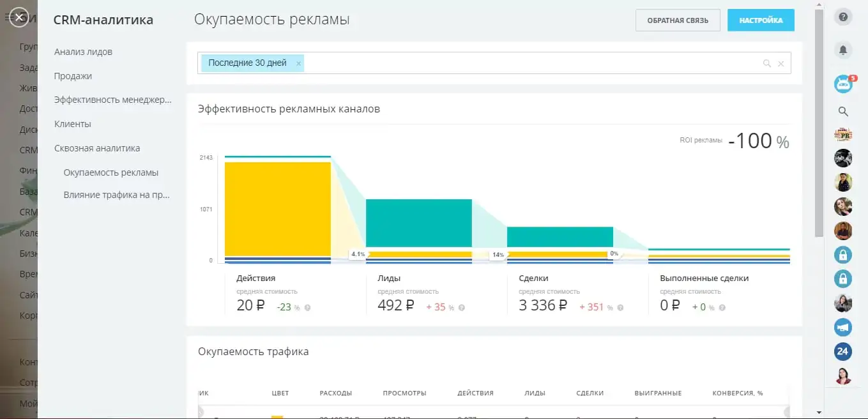Image resolution: width=868 pixels, height=419 pixels.
Task: Click the blue 'Настройка' button
Action: click(x=761, y=20)
